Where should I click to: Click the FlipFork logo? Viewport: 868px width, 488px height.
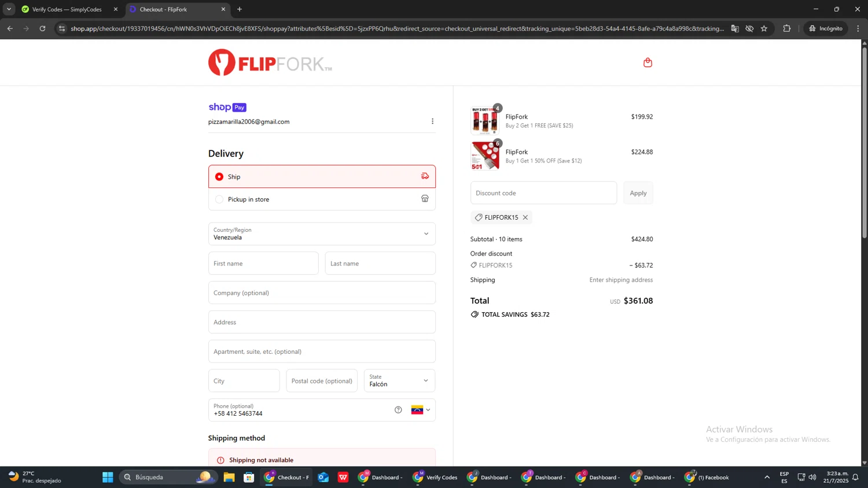click(x=270, y=62)
